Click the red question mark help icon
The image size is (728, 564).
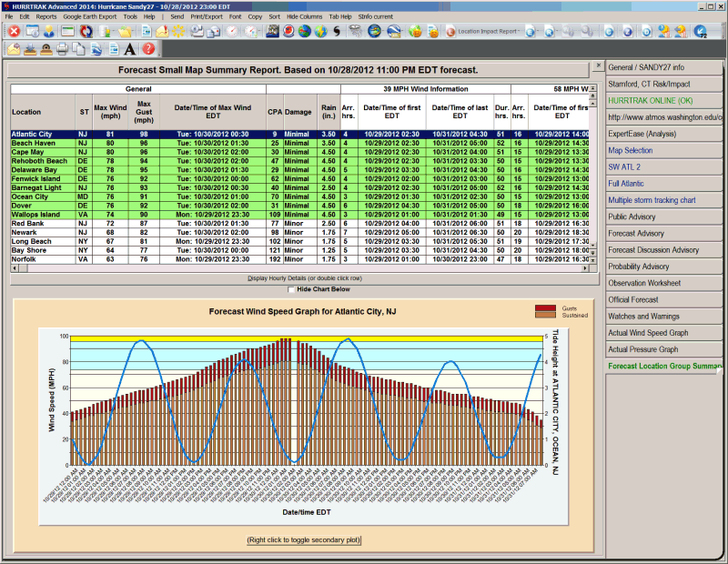point(148,49)
